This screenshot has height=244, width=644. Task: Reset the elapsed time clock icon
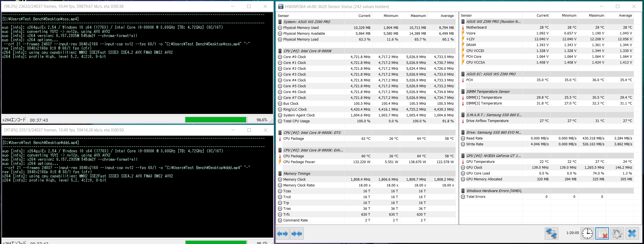coord(587,233)
